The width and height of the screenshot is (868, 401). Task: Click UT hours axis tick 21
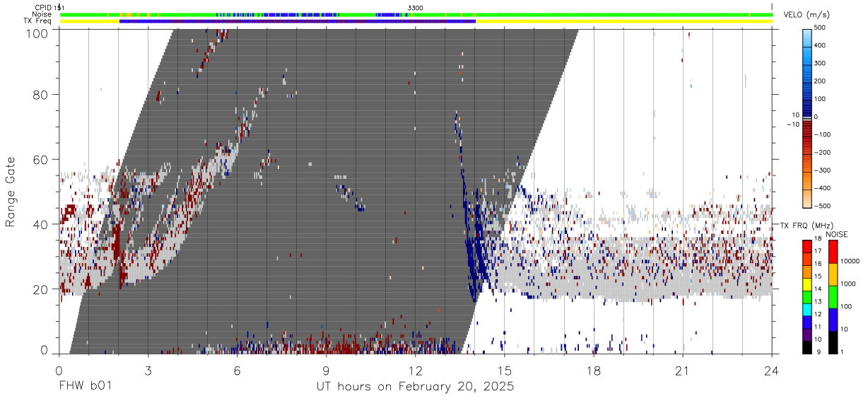click(x=683, y=371)
